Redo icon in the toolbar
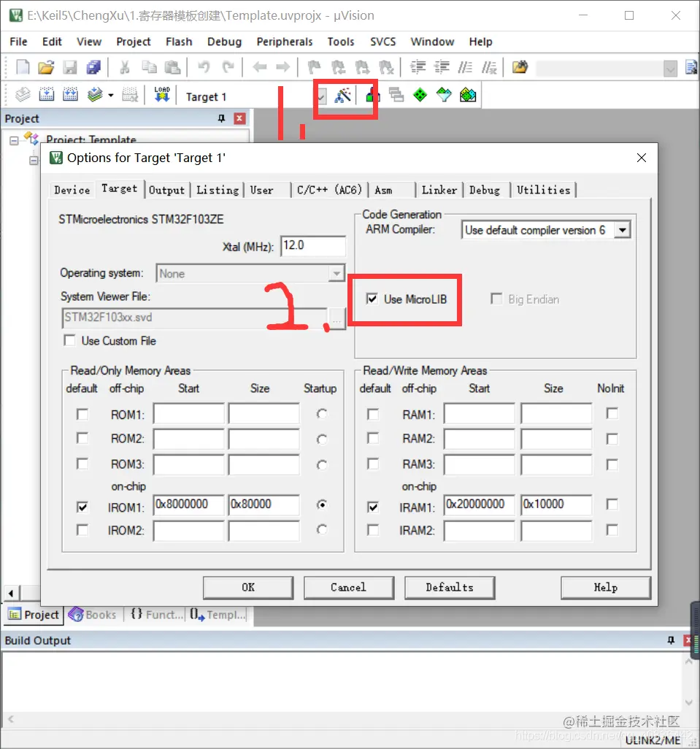 (228, 67)
